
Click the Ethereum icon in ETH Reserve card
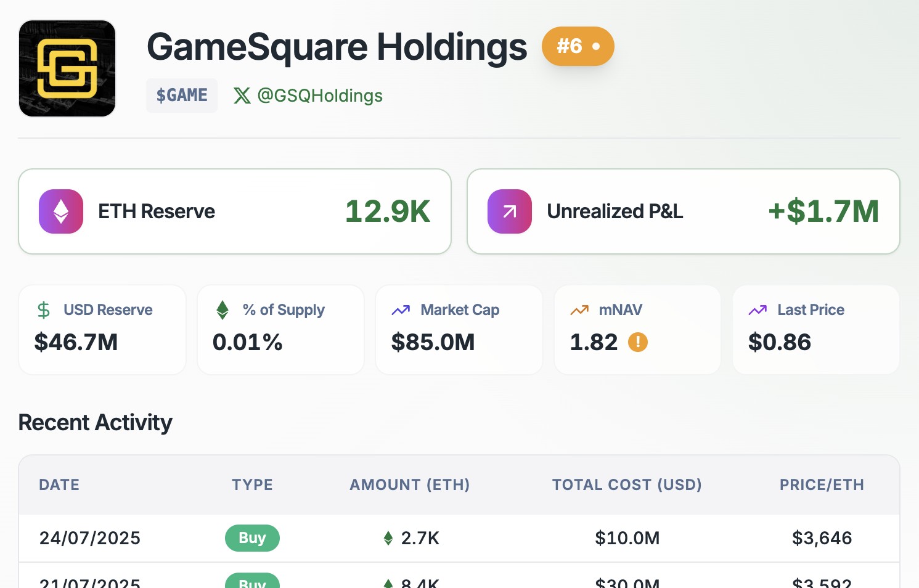(61, 211)
